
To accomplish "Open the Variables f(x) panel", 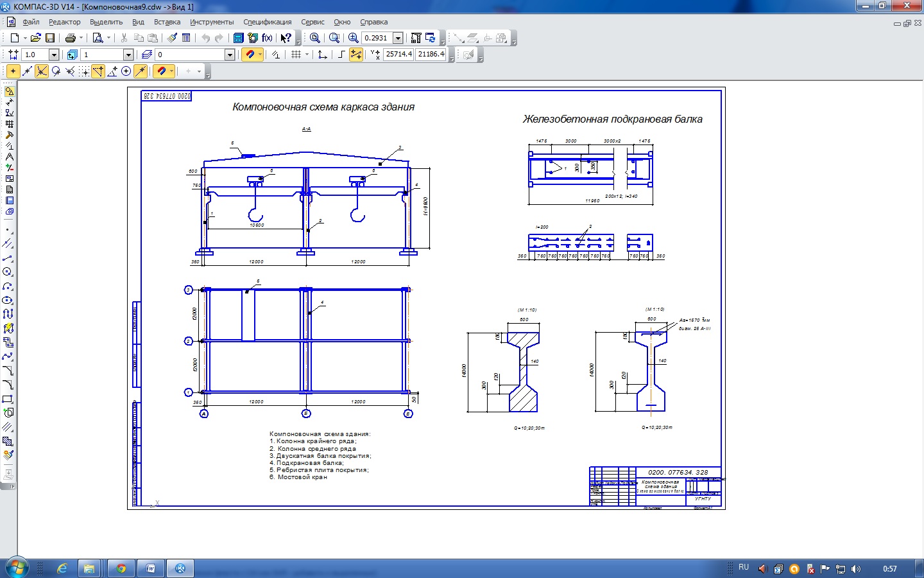I will click(x=267, y=38).
